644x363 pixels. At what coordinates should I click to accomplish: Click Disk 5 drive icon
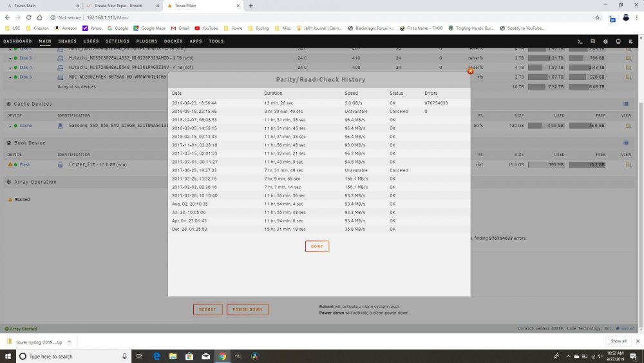pyautogui.click(x=61, y=77)
